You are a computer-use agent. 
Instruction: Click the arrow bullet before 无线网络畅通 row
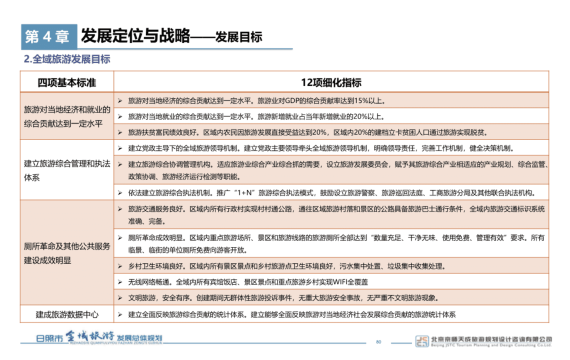click(120, 282)
